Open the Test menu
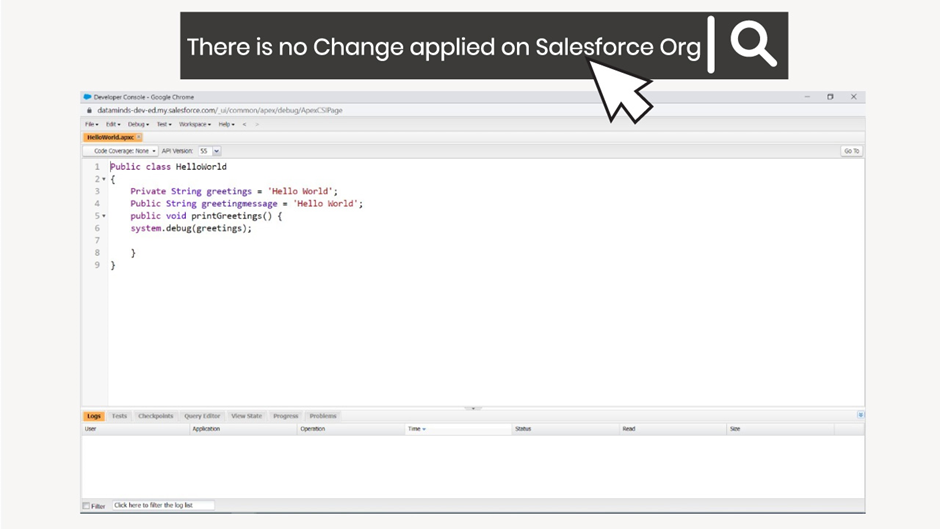Viewport: 940px width, 529px height. [164, 124]
